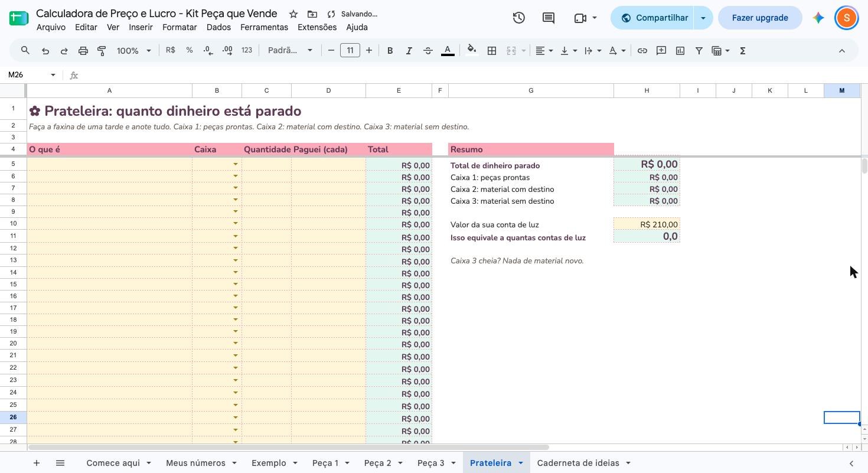
Task: Insert a chart
Action: click(x=680, y=51)
